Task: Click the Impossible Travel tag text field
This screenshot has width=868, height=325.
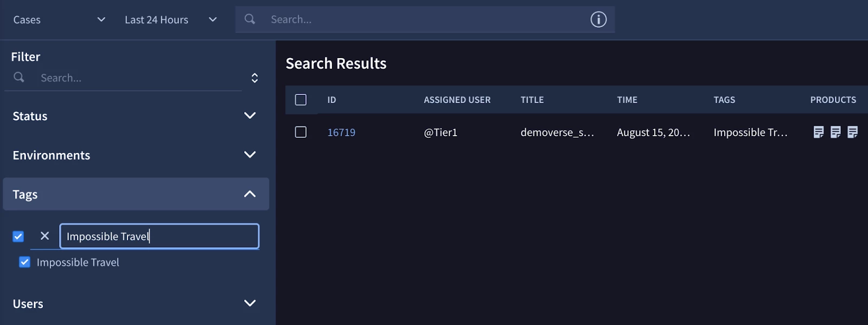Action: tap(159, 236)
